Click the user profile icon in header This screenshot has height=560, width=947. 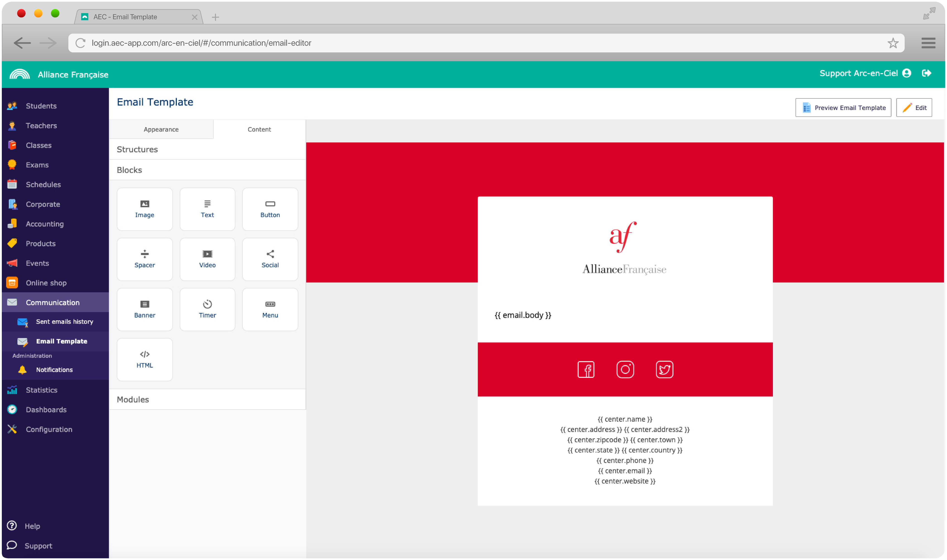906,73
